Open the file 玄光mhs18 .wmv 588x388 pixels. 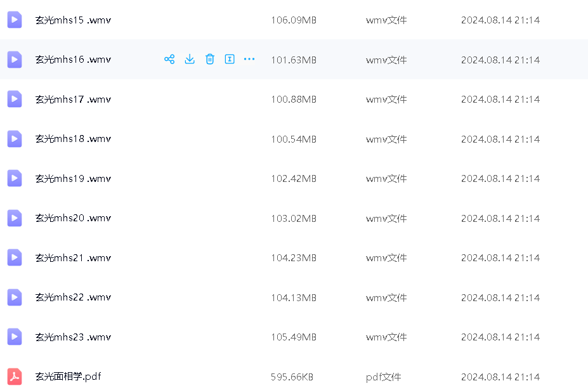[73, 139]
